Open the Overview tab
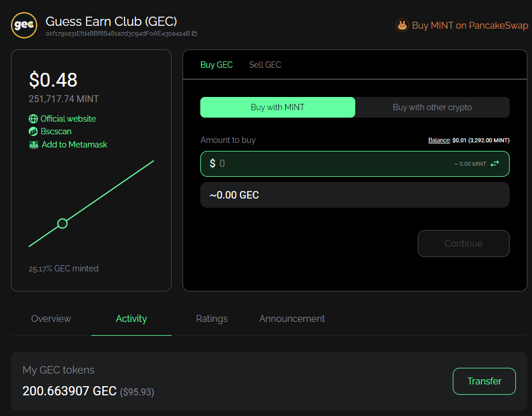This screenshot has width=532, height=416. [51, 318]
